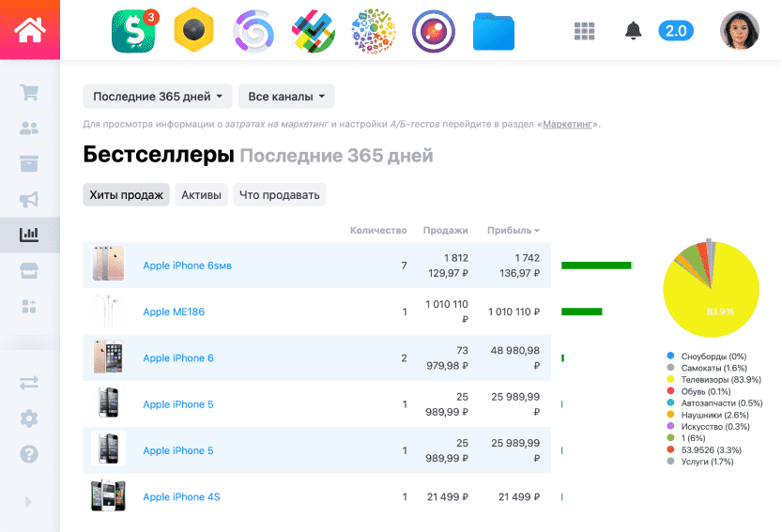
Task: Switch to the Что продавать tab
Action: (280, 195)
